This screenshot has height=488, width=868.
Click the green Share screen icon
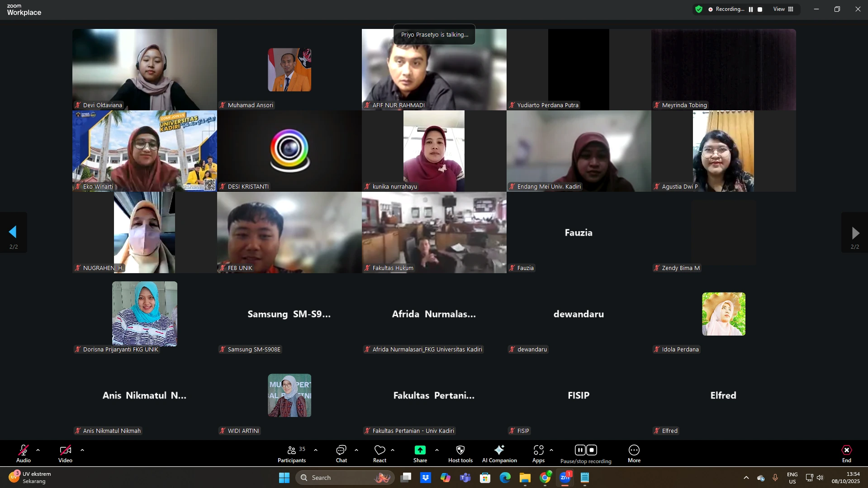420,450
